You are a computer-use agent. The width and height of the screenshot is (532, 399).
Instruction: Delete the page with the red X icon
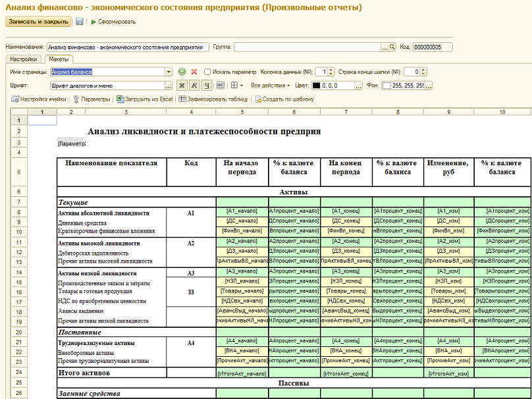[x=194, y=72]
